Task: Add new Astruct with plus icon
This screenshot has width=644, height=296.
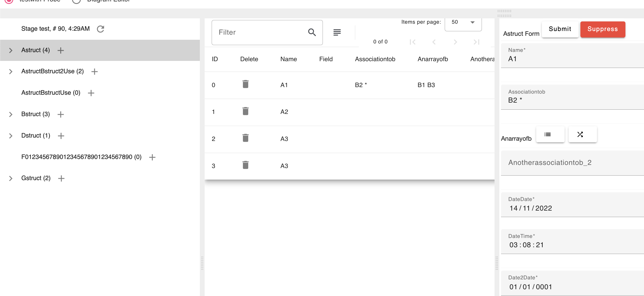Action: (61, 50)
